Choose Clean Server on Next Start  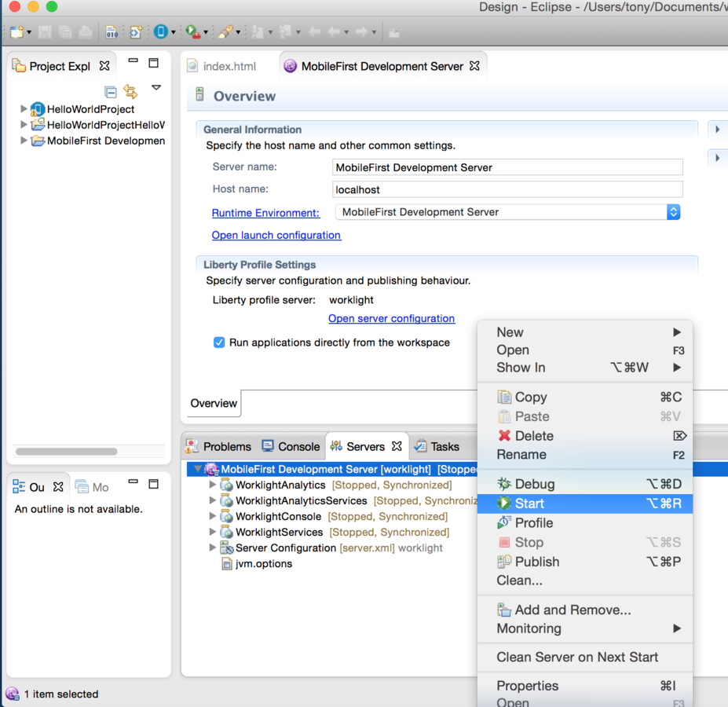(x=585, y=657)
